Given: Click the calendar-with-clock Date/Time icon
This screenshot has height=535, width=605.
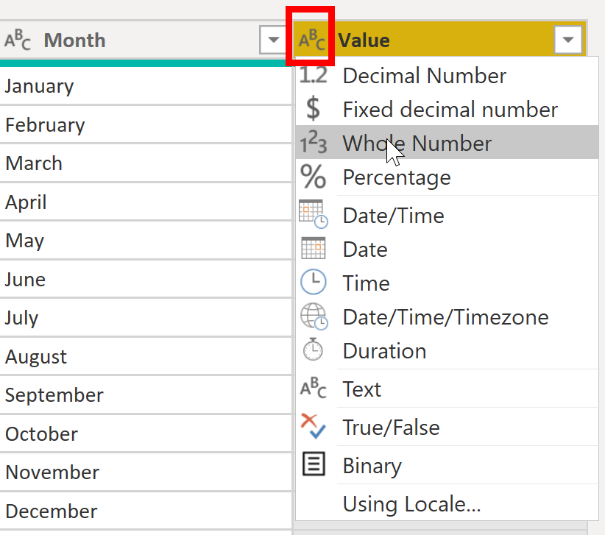Looking at the screenshot, I should 313,214.
